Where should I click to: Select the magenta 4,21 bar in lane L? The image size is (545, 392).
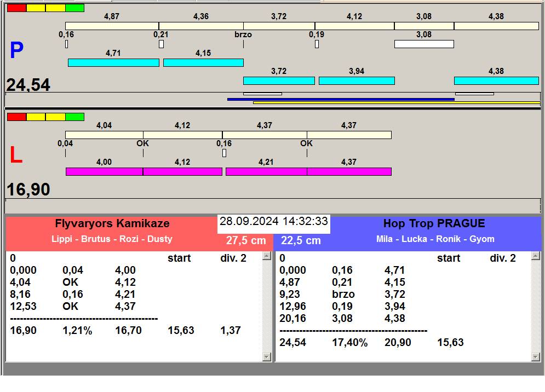click(266, 171)
